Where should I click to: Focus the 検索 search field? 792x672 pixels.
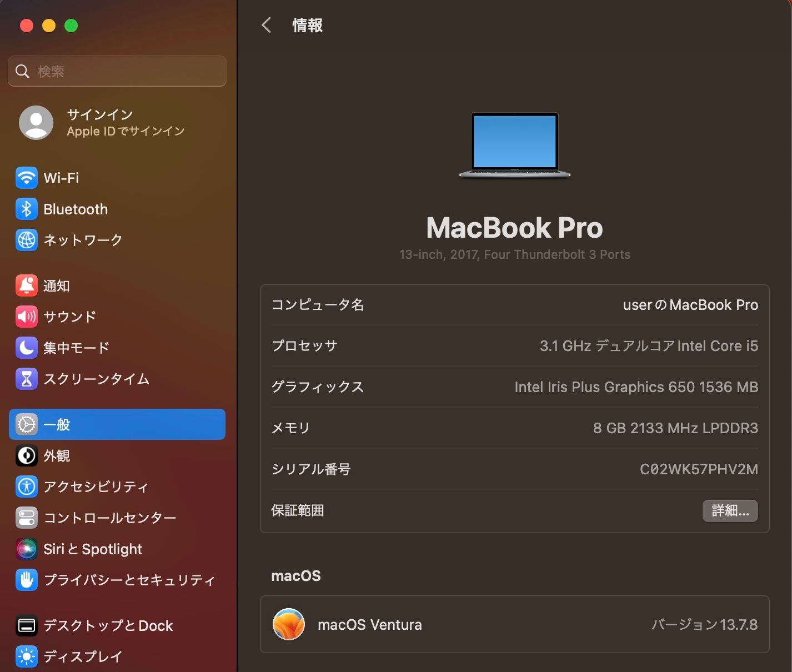pyautogui.click(x=117, y=71)
